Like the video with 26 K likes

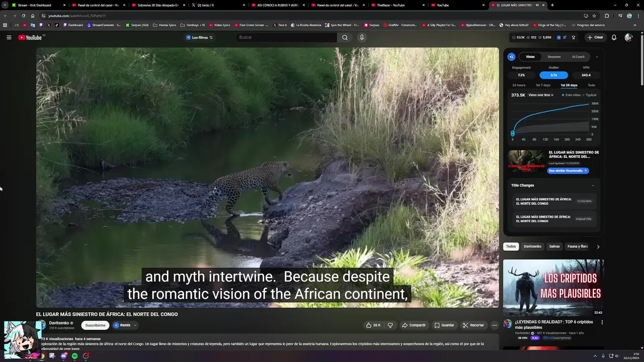[373, 325]
